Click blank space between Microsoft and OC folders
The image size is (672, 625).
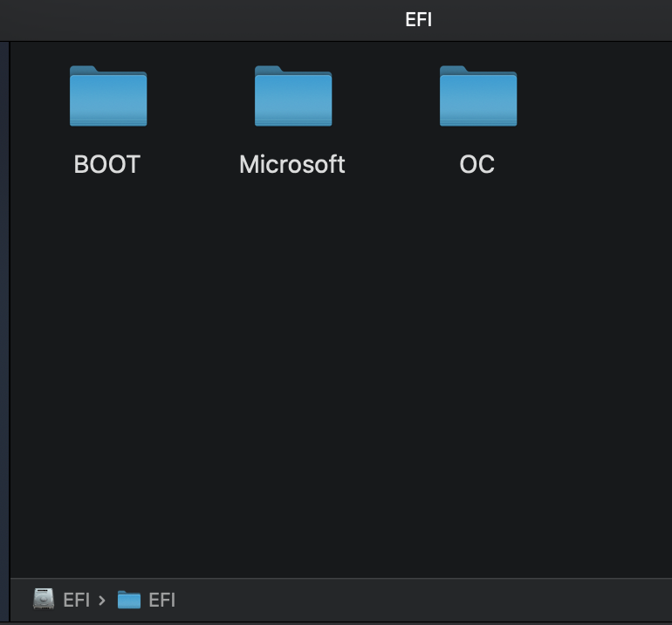[386, 105]
